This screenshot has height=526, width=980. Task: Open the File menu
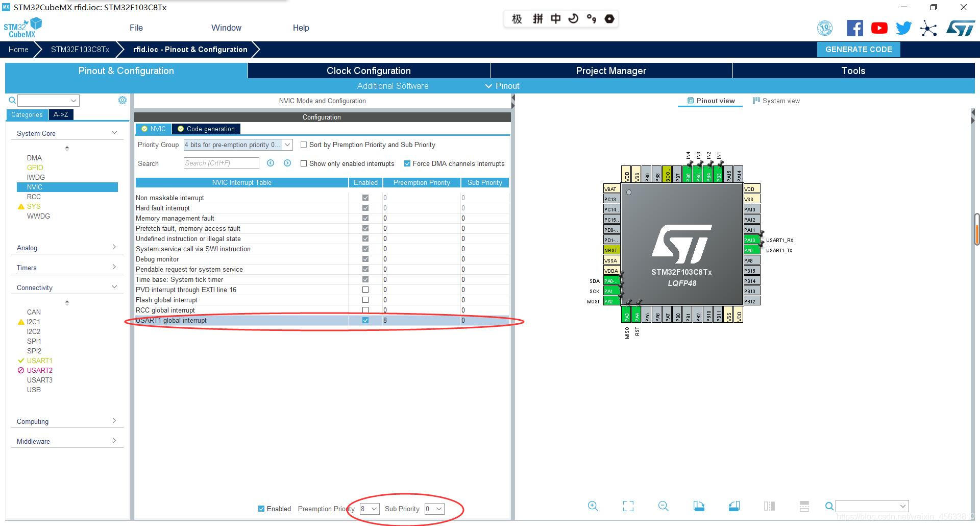click(136, 28)
